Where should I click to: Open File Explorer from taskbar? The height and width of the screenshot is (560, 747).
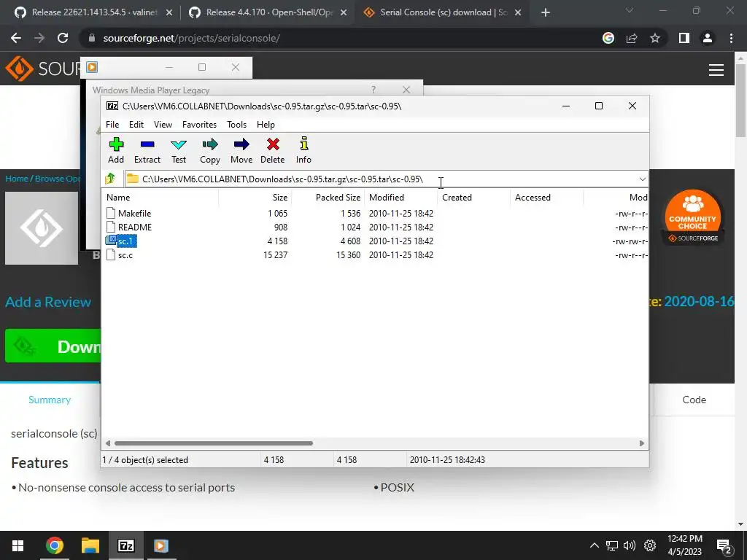coord(90,545)
